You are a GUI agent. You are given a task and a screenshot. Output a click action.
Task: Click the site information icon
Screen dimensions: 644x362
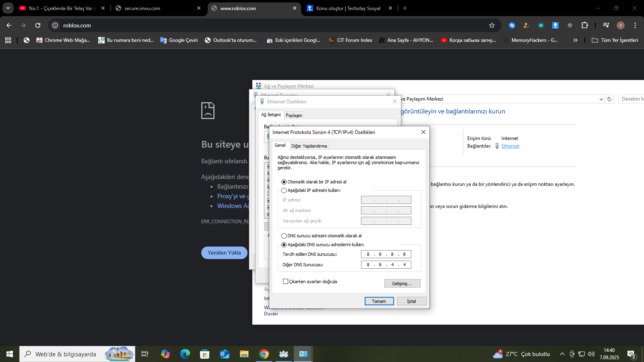(x=55, y=25)
